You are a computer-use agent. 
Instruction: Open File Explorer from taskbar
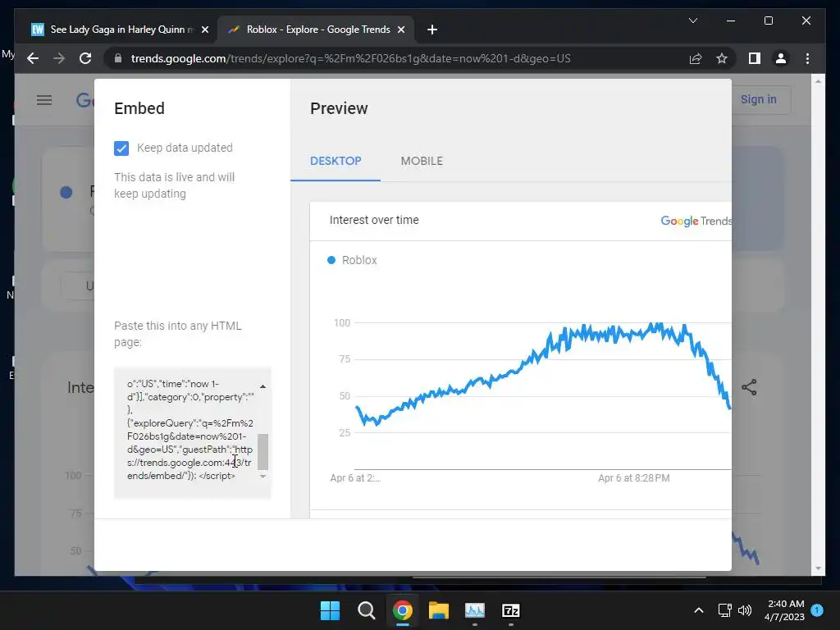438,610
